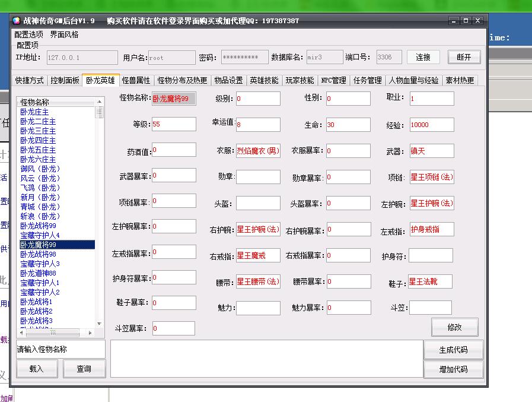Screen dimensions: 532x402
Task: Switch to the 怪兽属性 tab
Action: tap(136, 80)
